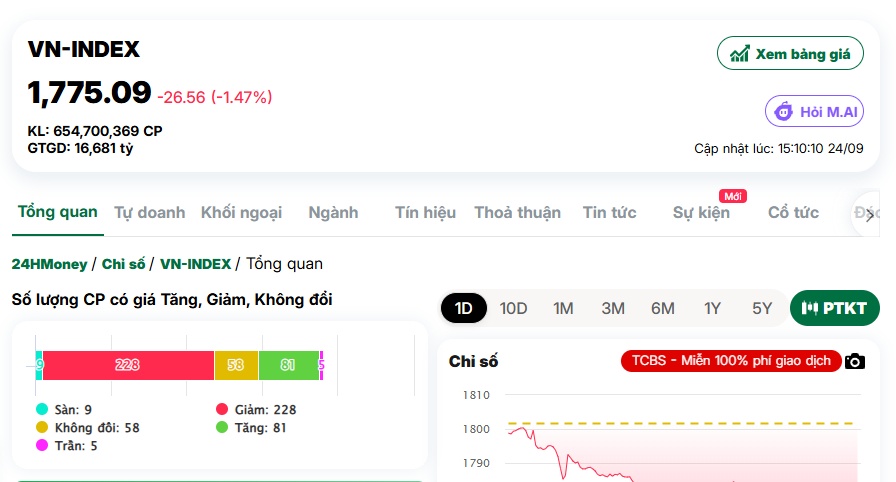Click the red 228 declining bar segment

[x=129, y=365]
